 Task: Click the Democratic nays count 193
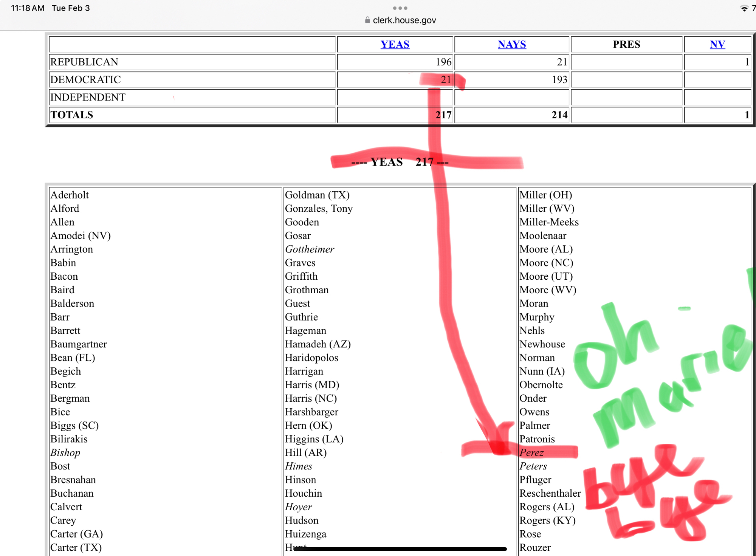[559, 79]
